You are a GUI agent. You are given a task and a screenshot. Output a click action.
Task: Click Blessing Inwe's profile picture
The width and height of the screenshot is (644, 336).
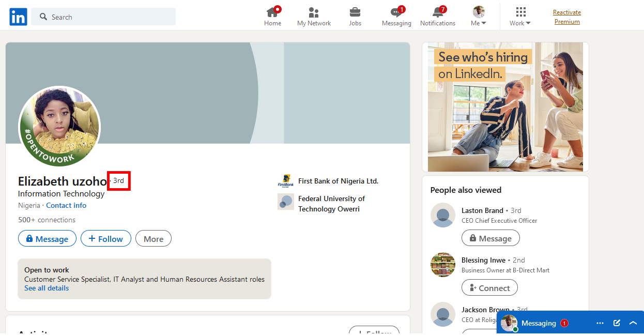click(x=443, y=265)
